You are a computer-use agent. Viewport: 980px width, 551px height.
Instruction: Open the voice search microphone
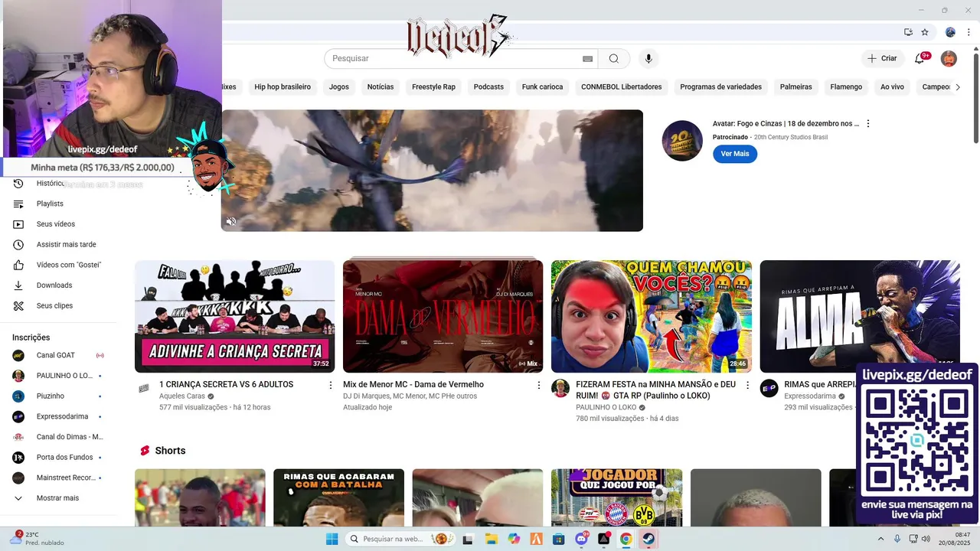(648, 59)
